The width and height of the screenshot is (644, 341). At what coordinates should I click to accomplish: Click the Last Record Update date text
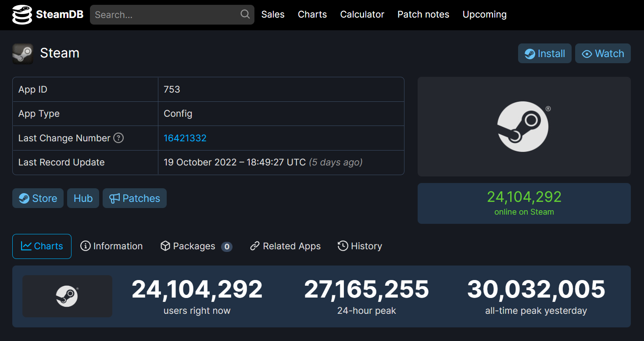[x=235, y=162]
